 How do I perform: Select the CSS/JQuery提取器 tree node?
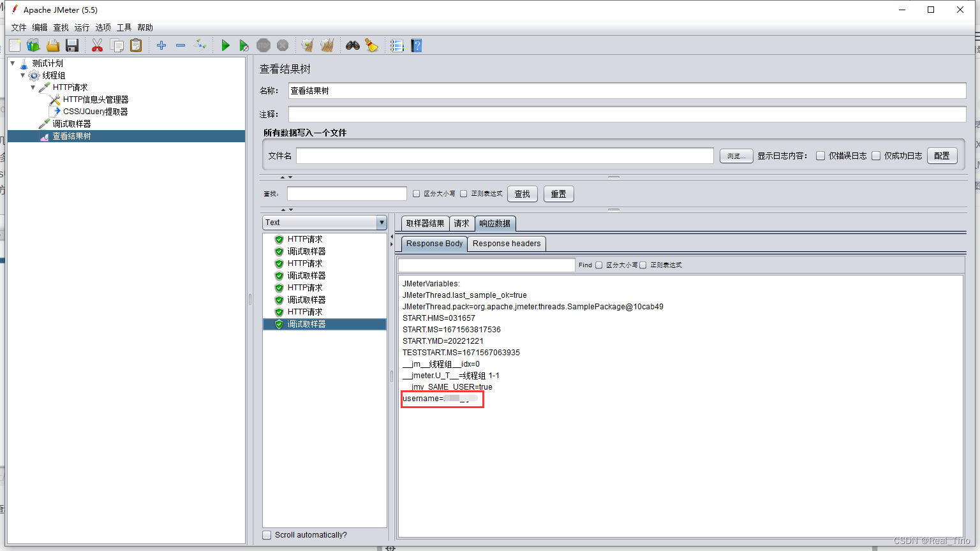coord(95,112)
